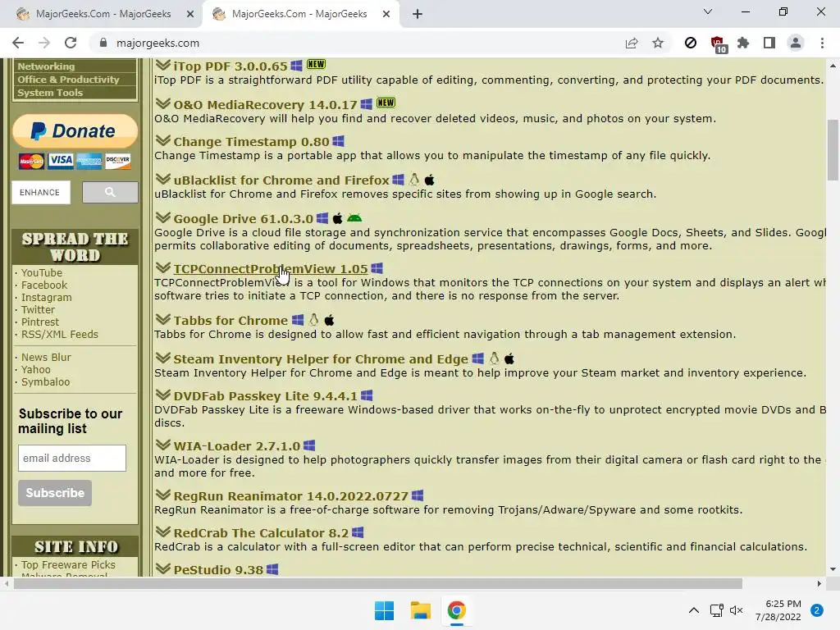Image resolution: width=840 pixels, height=630 pixels.
Task: Go back to the previous page
Action: [x=18, y=43]
